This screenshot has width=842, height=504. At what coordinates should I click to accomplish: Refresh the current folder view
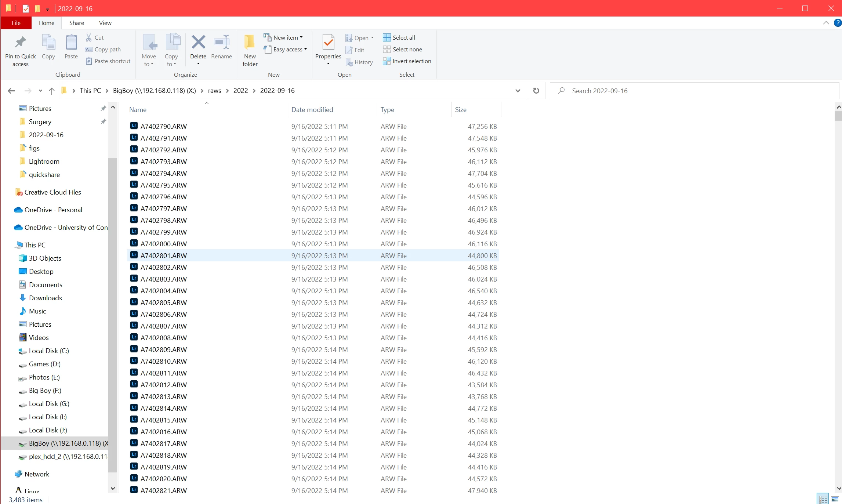(536, 91)
